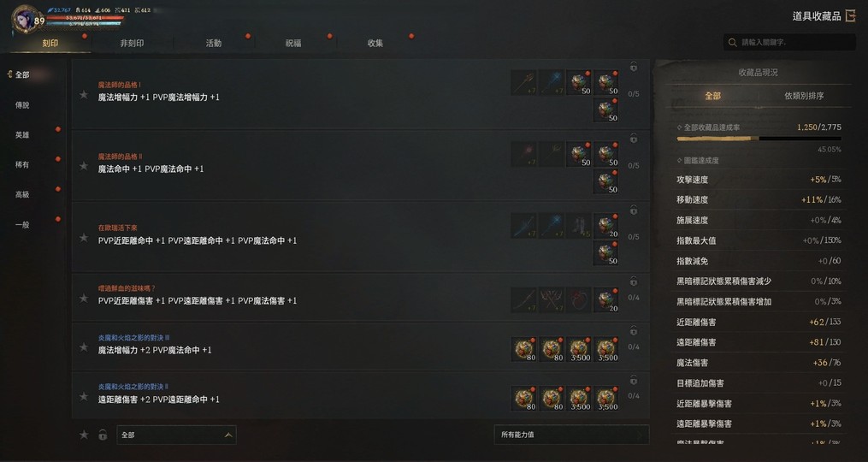Click the ring item in 嚐過鮮血的滋味嗎 row
Screen dimensions: 868x462
tap(579, 299)
